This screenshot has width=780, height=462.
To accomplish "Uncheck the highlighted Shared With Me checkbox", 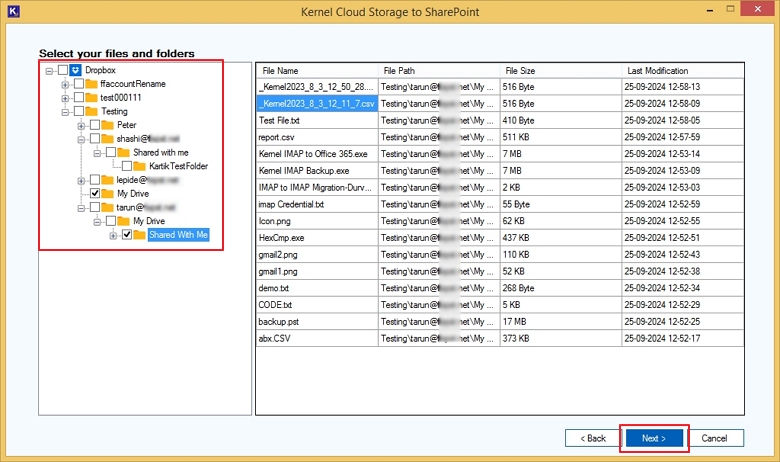I will coord(127,235).
